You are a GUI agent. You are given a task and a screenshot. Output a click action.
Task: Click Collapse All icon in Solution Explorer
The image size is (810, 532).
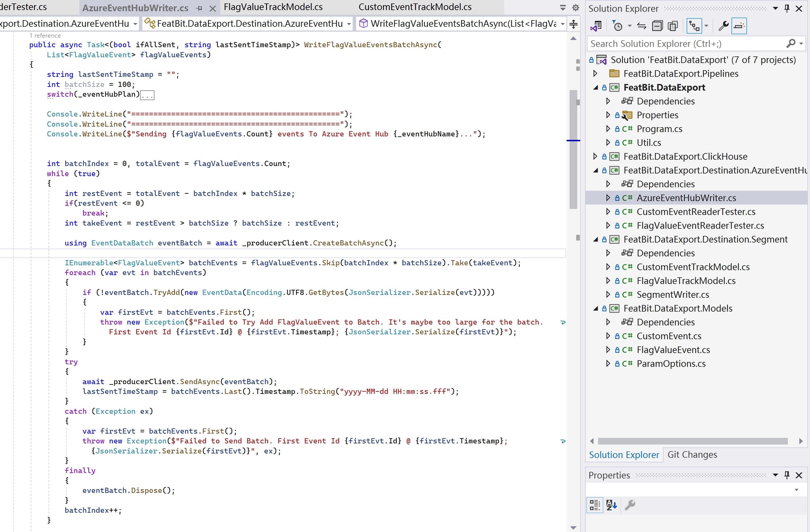point(657,26)
